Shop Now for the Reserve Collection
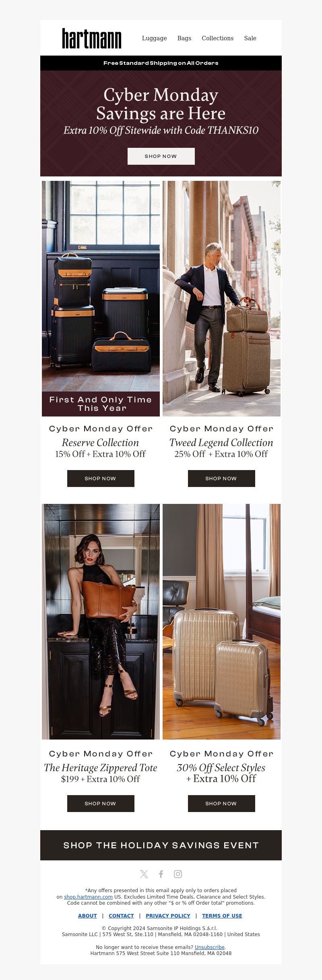322x980 pixels. click(101, 479)
